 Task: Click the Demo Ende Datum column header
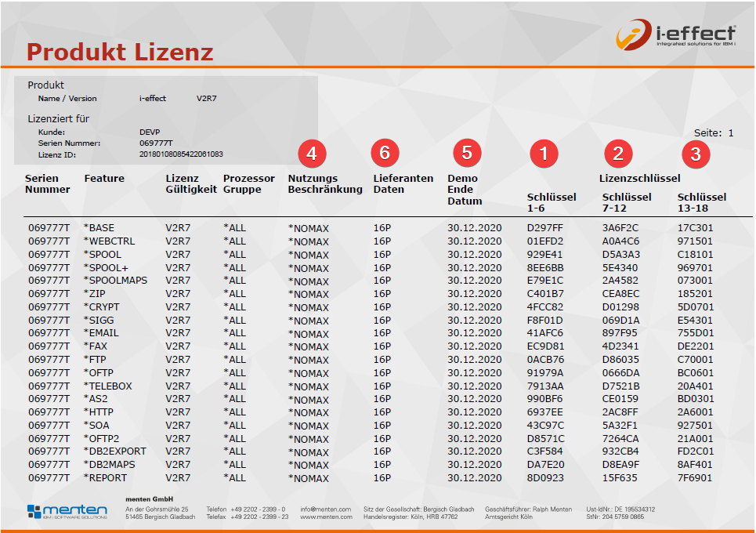coord(465,189)
